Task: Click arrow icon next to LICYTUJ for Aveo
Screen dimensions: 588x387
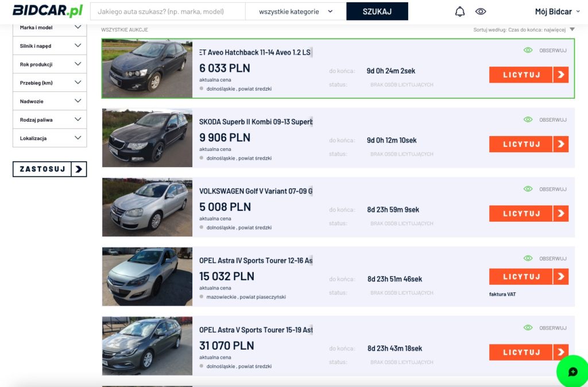Action: 561,75
